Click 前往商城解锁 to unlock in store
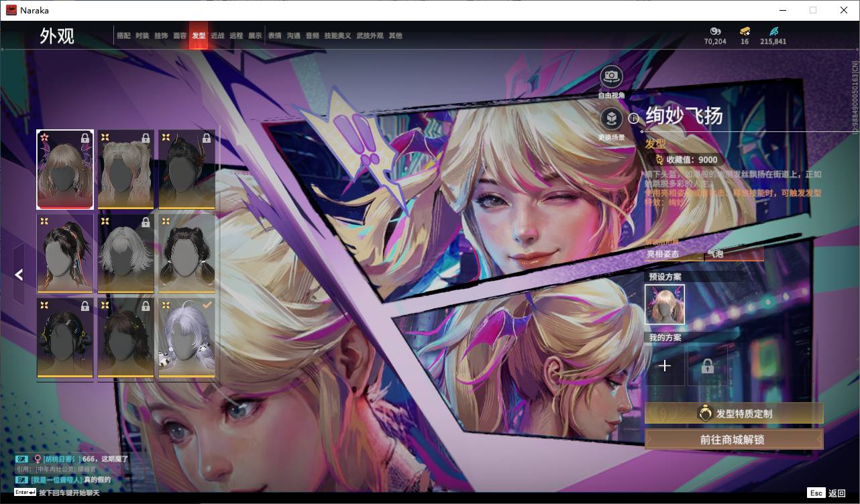This screenshot has width=860, height=504. [x=734, y=440]
